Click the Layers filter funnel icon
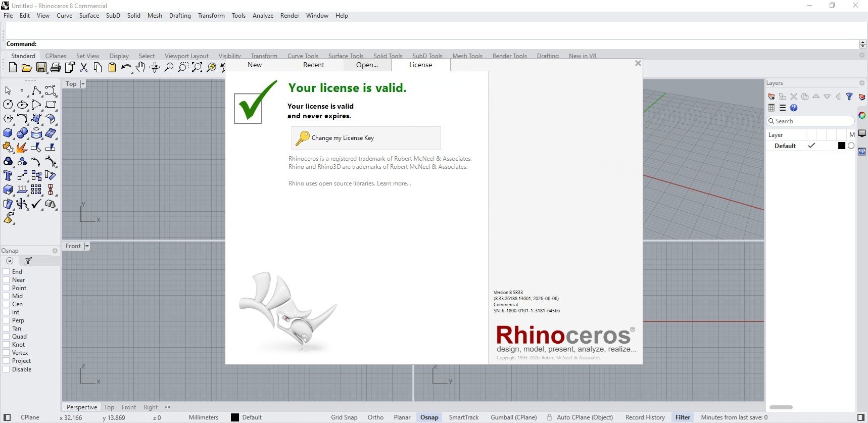This screenshot has height=423, width=868. point(849,97)
